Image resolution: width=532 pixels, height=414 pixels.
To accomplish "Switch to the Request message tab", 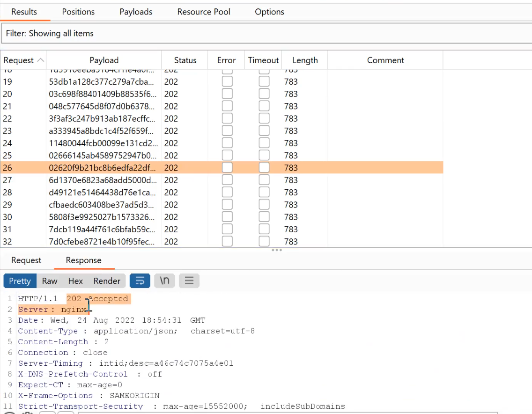I will [x=26, y=260].
